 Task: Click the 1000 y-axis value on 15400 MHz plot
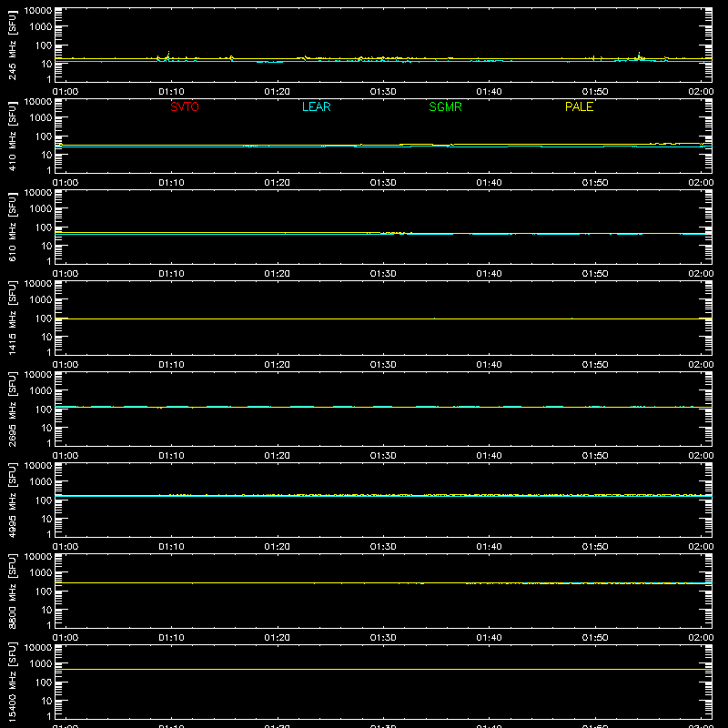pyautogui.click(x=40, y=663)
